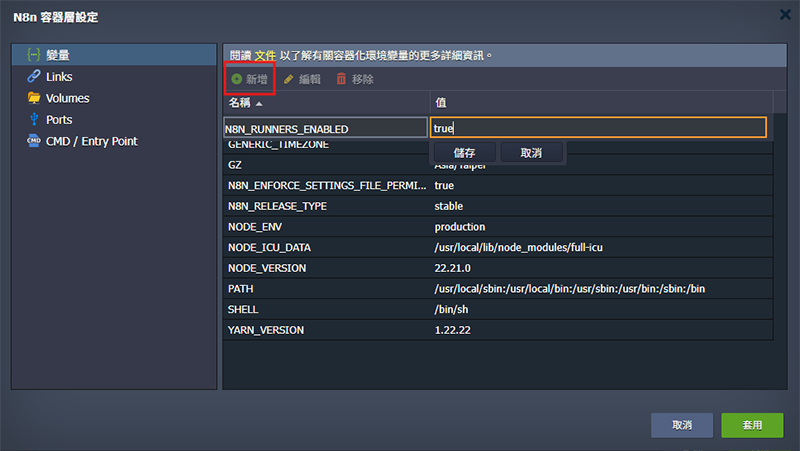Open the CMD / Entry Point icon
800x451 pixels.
34,141
